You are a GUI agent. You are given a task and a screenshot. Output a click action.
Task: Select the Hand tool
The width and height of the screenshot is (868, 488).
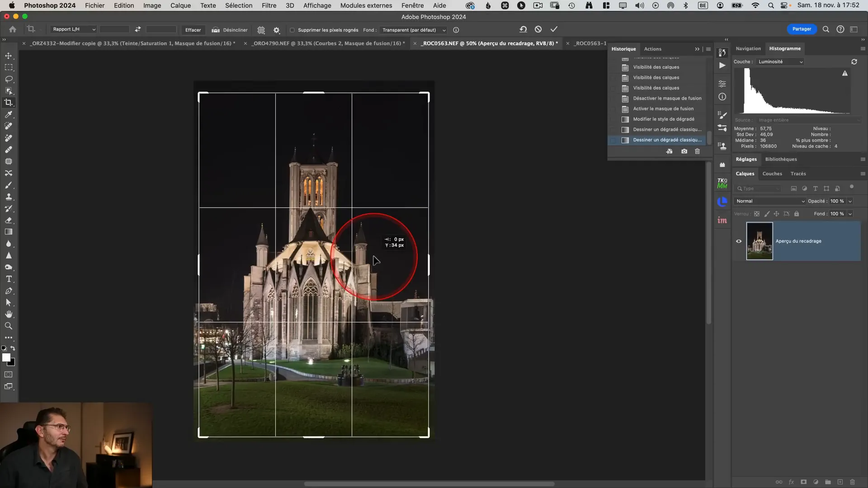(x=9, y=314)
